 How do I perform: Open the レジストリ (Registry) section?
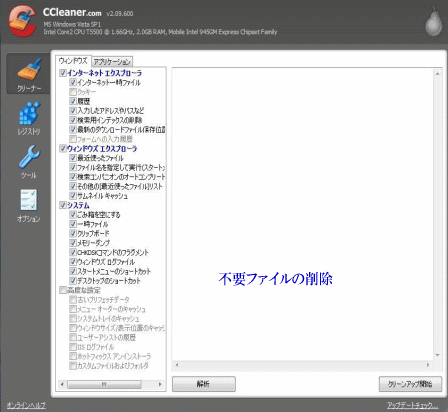click(x=29, y=118)
